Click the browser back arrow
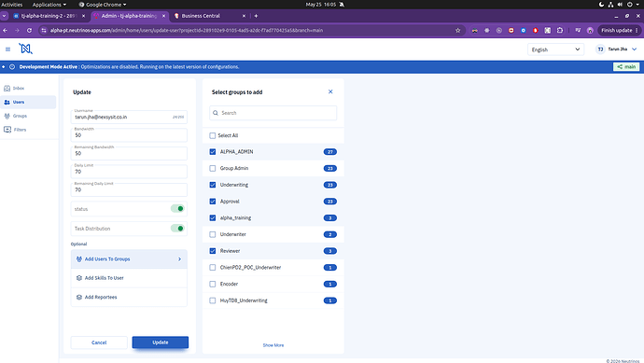This screenshot has width=644, height=363. [6, 31]
